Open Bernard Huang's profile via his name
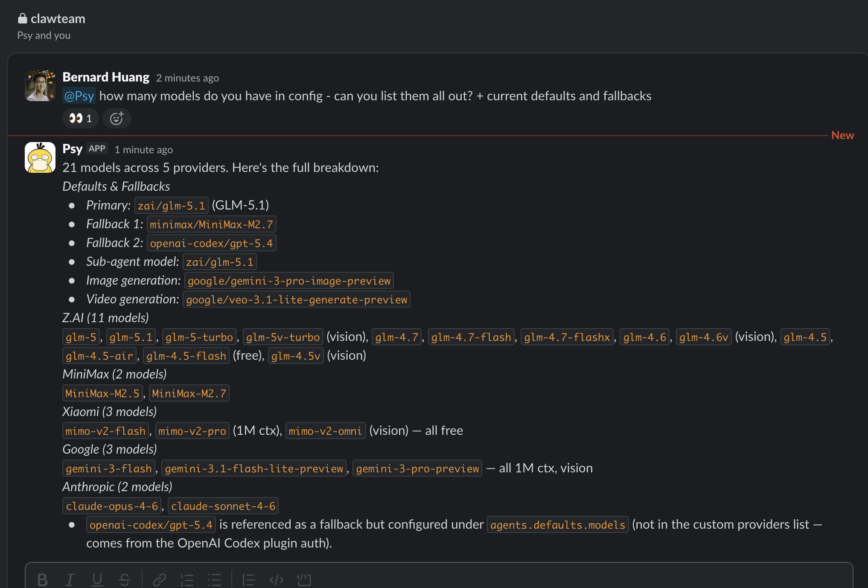 (106, 77)
